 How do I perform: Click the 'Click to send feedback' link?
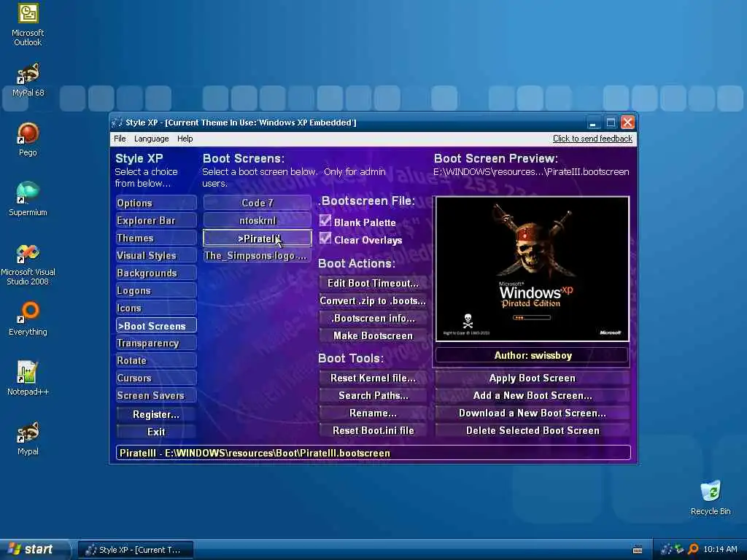pyautogui.click(x=592, y=139)
